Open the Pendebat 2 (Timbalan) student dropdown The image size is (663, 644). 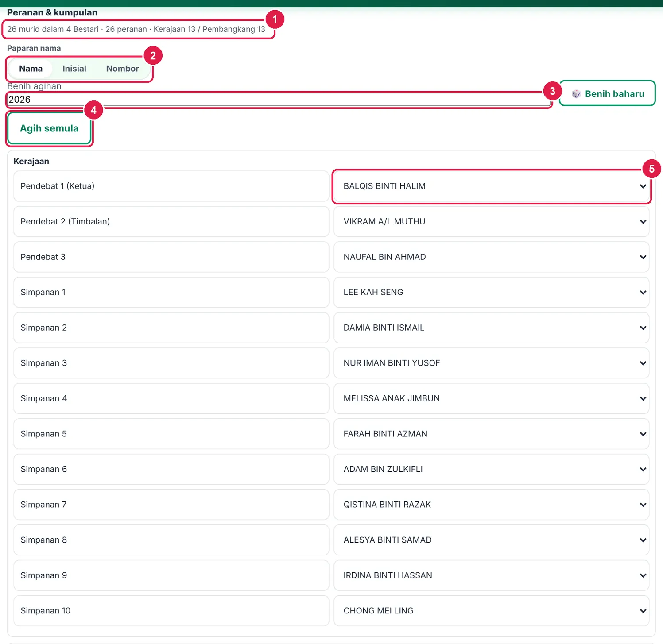(x=491, y=222)
